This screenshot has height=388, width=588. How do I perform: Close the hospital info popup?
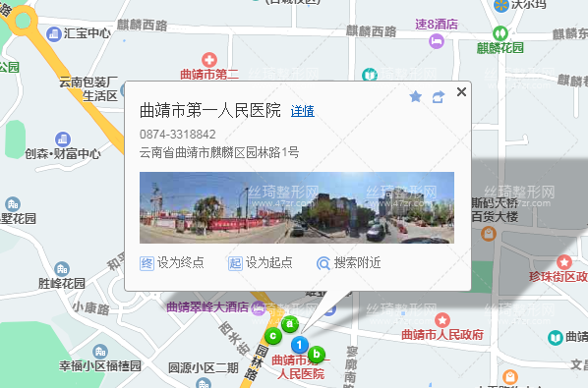[x=461, y=91]
